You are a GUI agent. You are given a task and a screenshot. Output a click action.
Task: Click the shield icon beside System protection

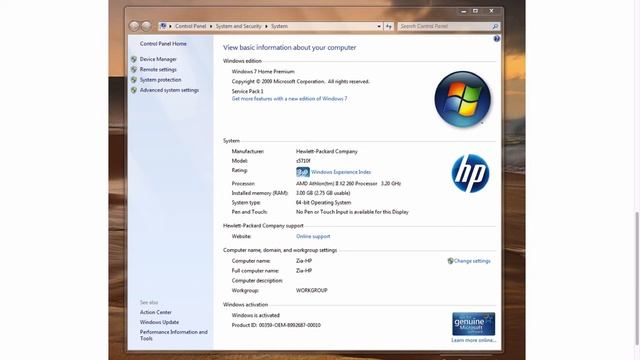pos(134,80)
